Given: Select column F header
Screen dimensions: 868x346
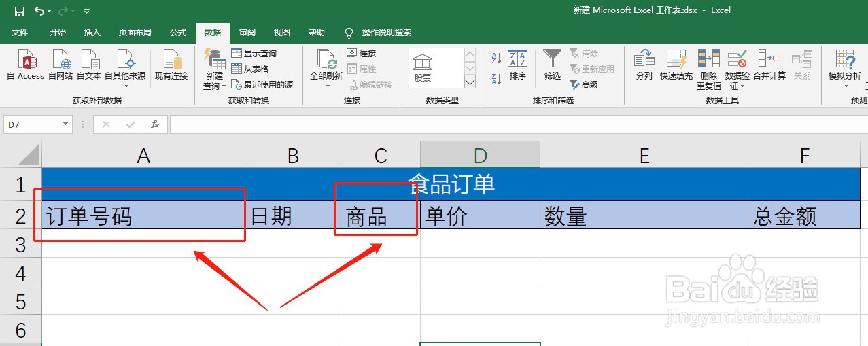Looking at the screenshot, I should click(x=805, y=155).
